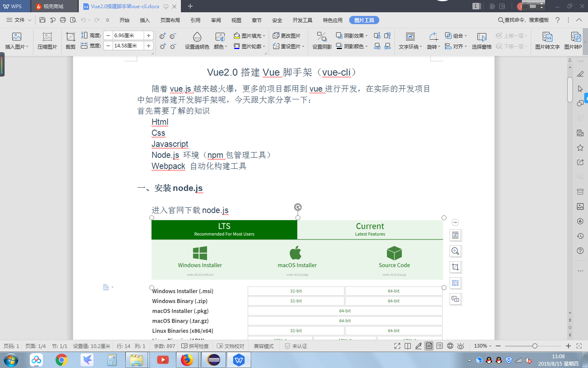This screenshot has height=368, width=588.
Task: Open Shadow Color (阴影颜色) swatch dropdown
Action: [352, 46]
